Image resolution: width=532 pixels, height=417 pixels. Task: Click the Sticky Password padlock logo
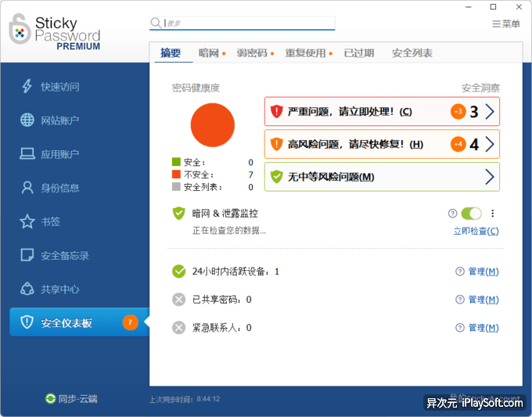(x=20, y=29)
